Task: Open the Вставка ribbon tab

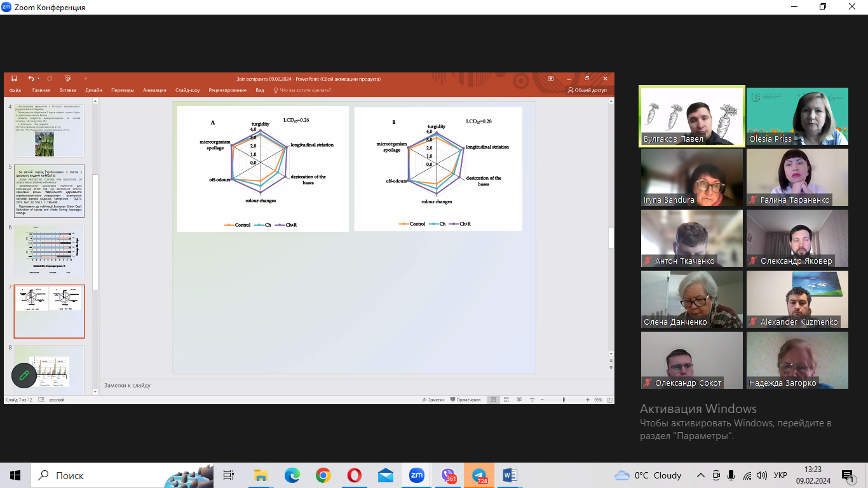Action: [x=67, y=90]
